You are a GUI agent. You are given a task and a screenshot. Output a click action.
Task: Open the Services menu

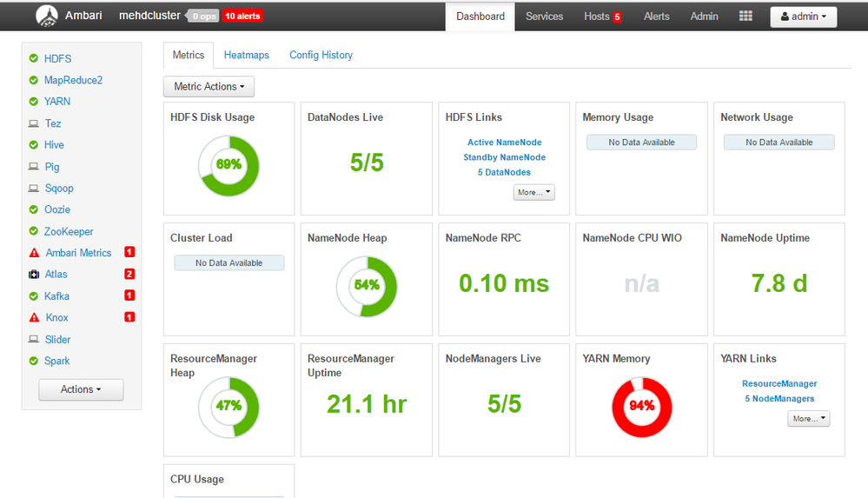pos(544,17)
